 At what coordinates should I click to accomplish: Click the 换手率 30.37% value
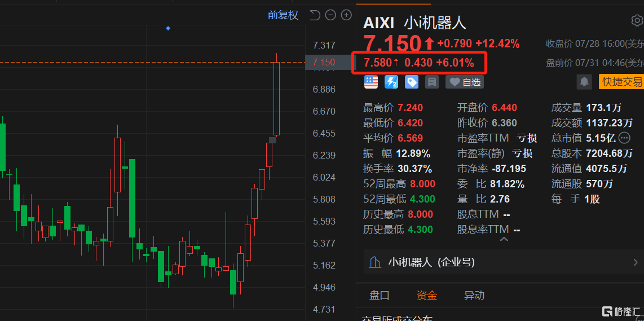click(415, 169)
